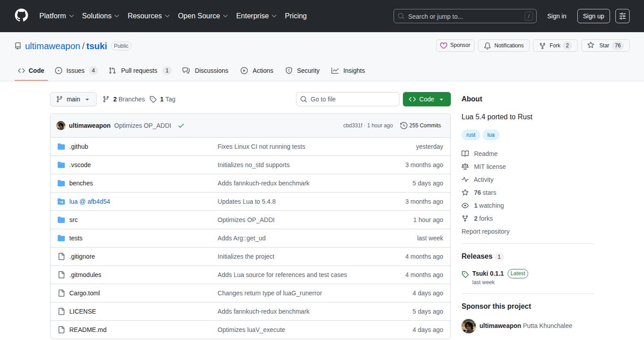The width and height of the screenshot is (644, 340).
Task: Open the Activity pulse link
Action: (x=478, y=180)
